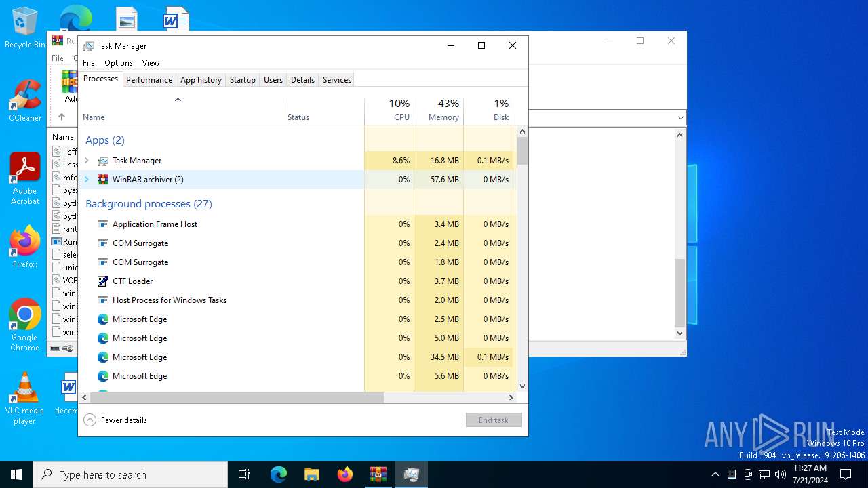Click the CTF Loader process icon

coord(103,281)
